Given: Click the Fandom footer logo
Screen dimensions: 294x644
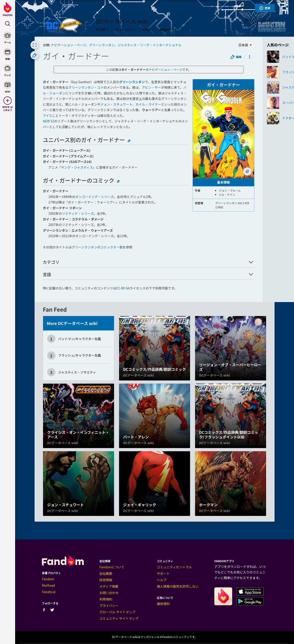Looking at the screenshot, I should click(x=63, y=561).
